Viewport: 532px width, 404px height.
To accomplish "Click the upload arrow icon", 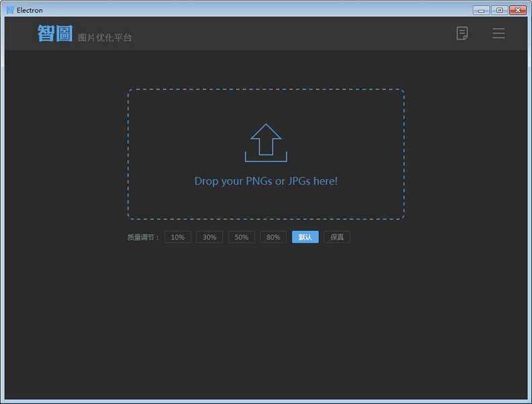I will (x=266, y=143).
